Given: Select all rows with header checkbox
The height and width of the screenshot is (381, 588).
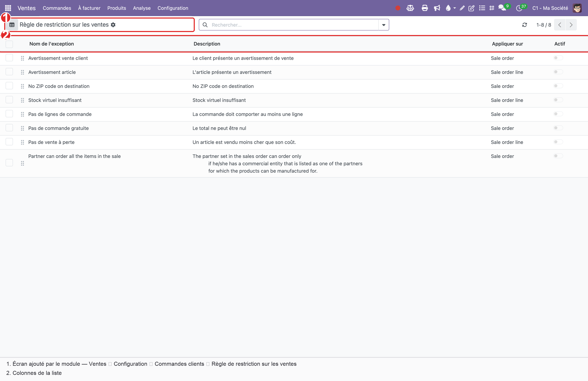Looking at the screenshot, I should 9,44.
